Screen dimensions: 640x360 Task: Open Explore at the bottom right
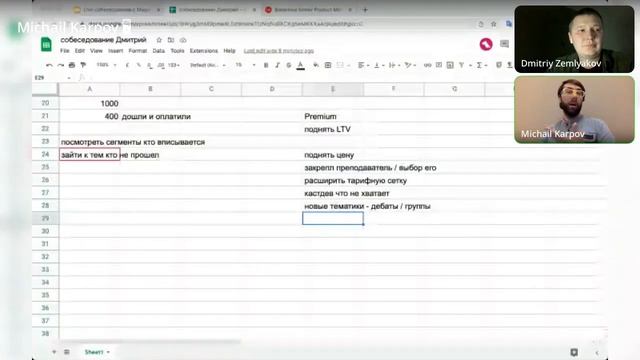pyautogui.click(x=574, y=352)
